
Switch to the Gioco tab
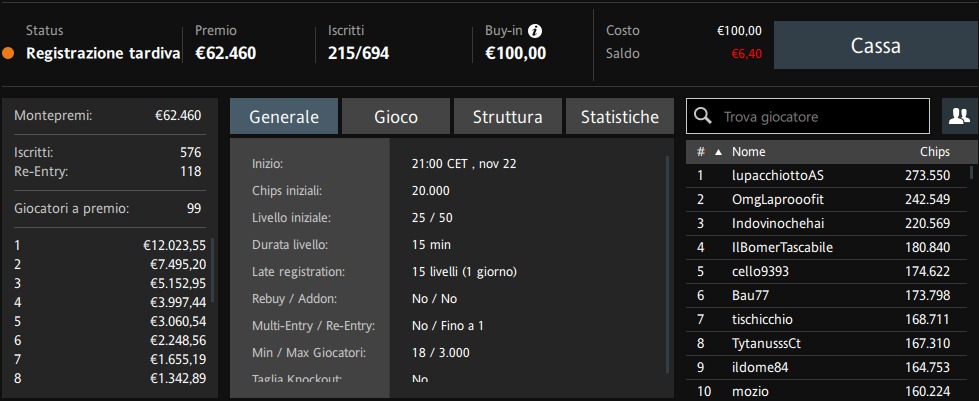click(x=396, y=117)
